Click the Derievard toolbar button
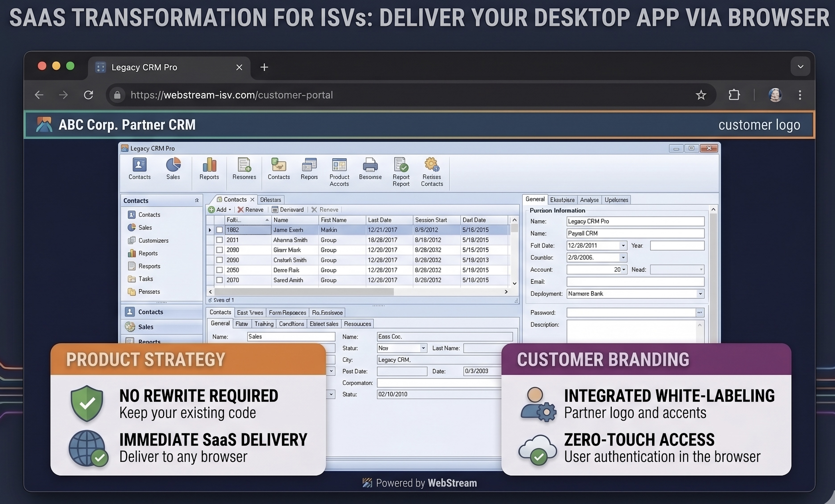Image resolution: width=835 pixels, height=504 pixels. pyautogui.click(x=288, y=209)
